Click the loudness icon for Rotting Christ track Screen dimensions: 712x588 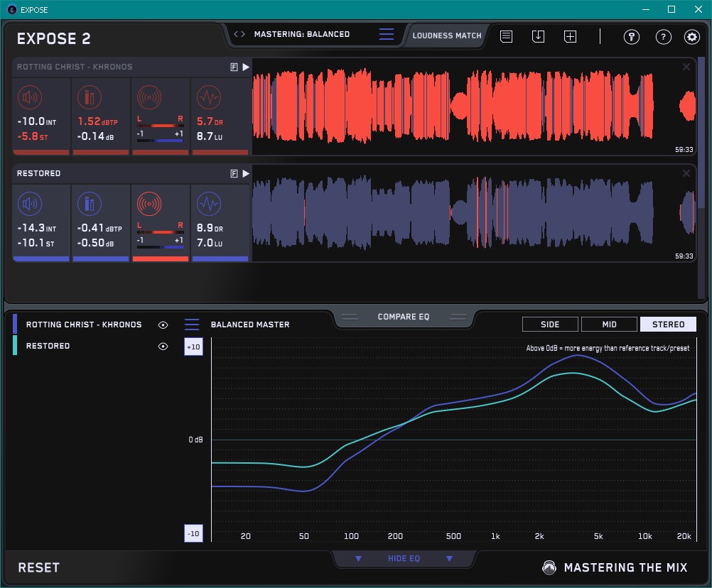click(x=29, y=97)
